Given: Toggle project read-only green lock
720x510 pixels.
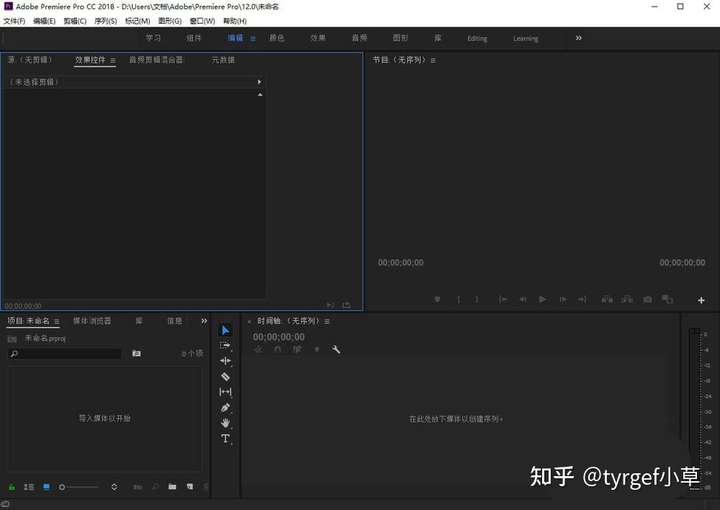Looking at the screenshot, I should 12,487.
